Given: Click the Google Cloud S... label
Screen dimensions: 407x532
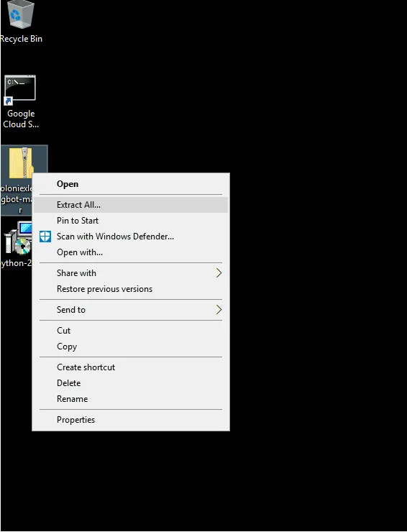Looking at the screenshot, I should pyautogui.click(x=21, y=119).
